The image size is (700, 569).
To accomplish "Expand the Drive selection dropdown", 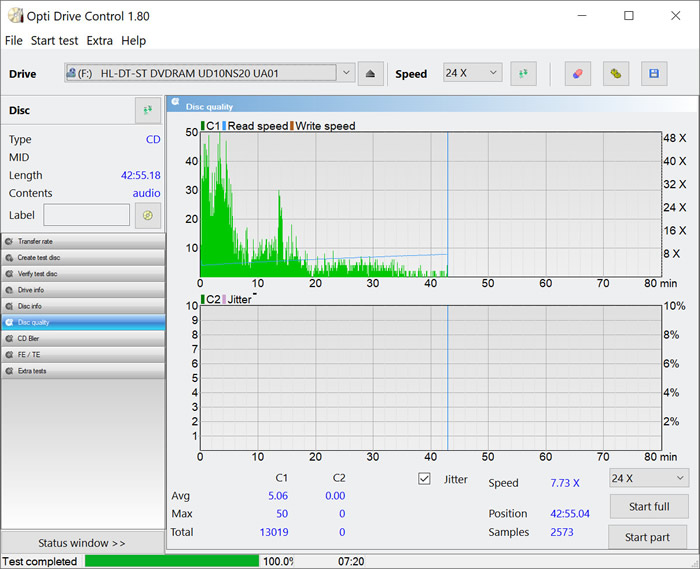I will pos(346,73).
